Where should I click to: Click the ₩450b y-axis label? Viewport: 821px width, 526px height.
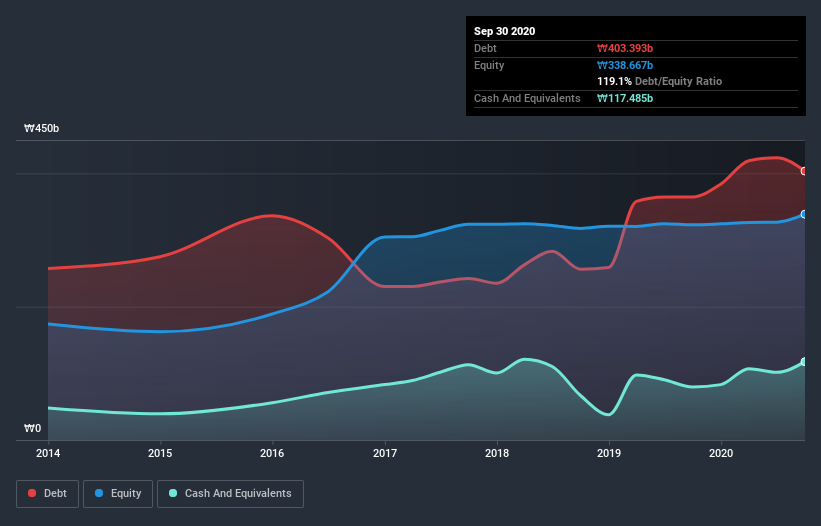coord(41,129)
